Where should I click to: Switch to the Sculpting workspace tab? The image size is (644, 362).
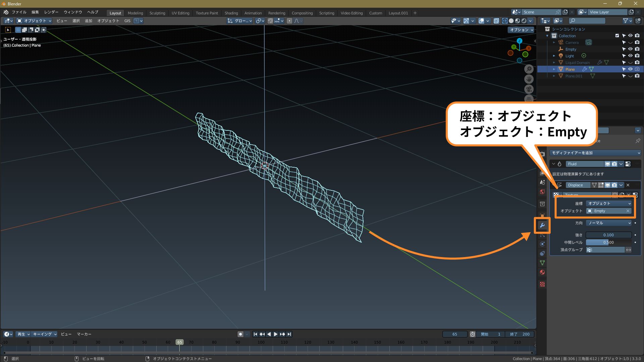(x=157, y=13)
